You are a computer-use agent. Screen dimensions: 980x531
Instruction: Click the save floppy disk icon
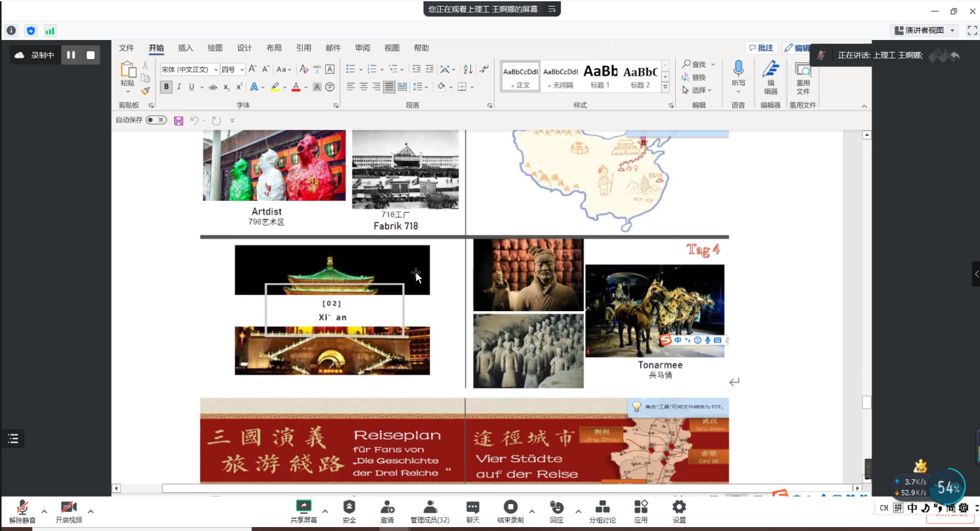pyautogui.click(x=179, y=120)
